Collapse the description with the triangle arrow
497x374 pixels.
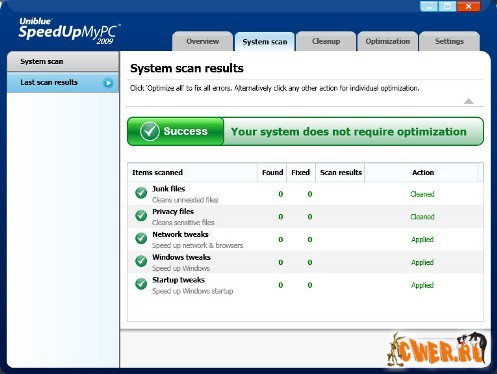469,101
